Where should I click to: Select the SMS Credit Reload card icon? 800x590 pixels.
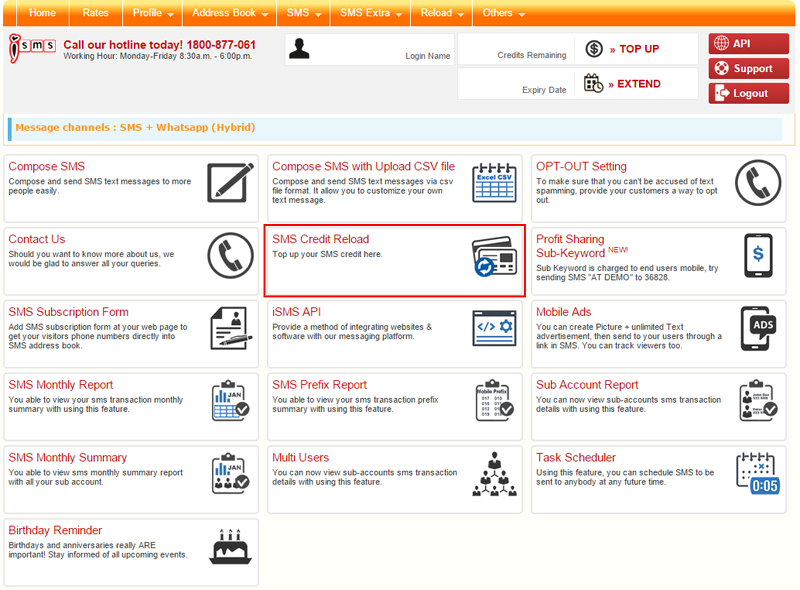(x=494, y=256)
